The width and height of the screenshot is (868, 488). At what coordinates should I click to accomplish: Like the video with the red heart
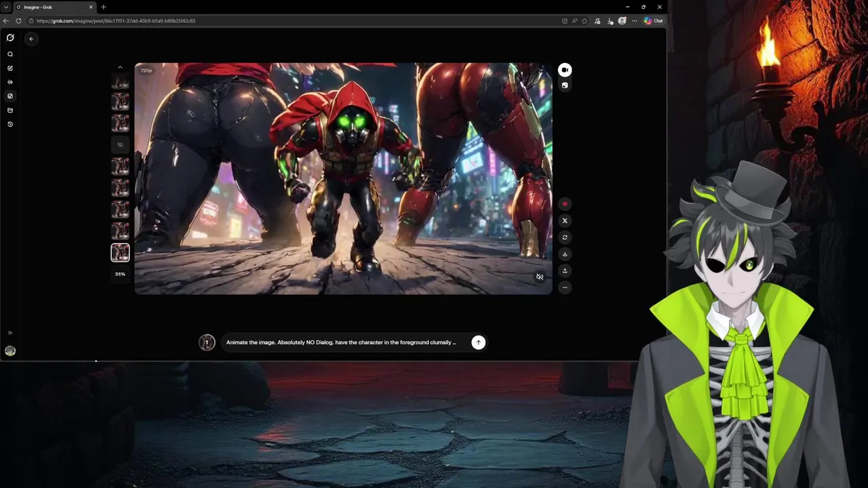point(564,204)
